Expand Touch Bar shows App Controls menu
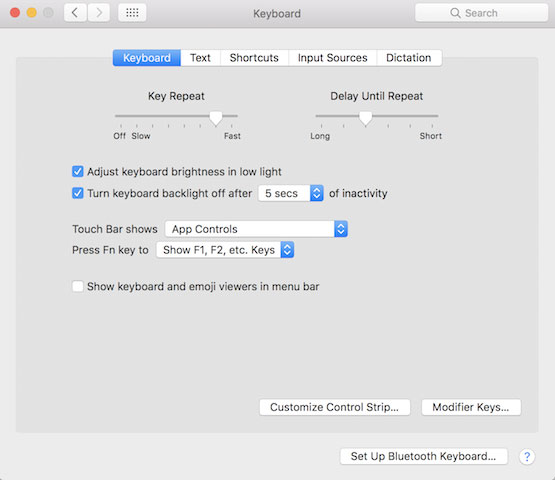 (x=256, y=229)
